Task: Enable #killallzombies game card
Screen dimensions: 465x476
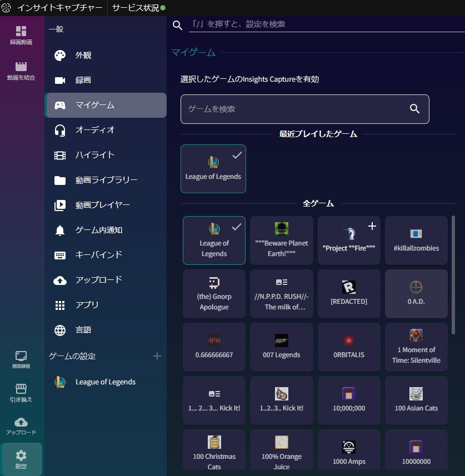Action: [x=416, y=240]
